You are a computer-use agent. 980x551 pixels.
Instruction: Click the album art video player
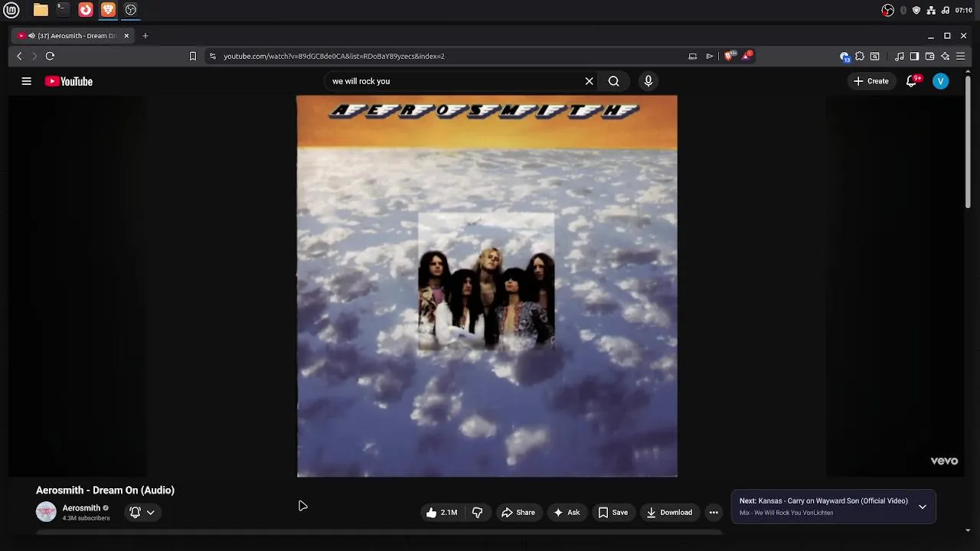coord(487,286)
